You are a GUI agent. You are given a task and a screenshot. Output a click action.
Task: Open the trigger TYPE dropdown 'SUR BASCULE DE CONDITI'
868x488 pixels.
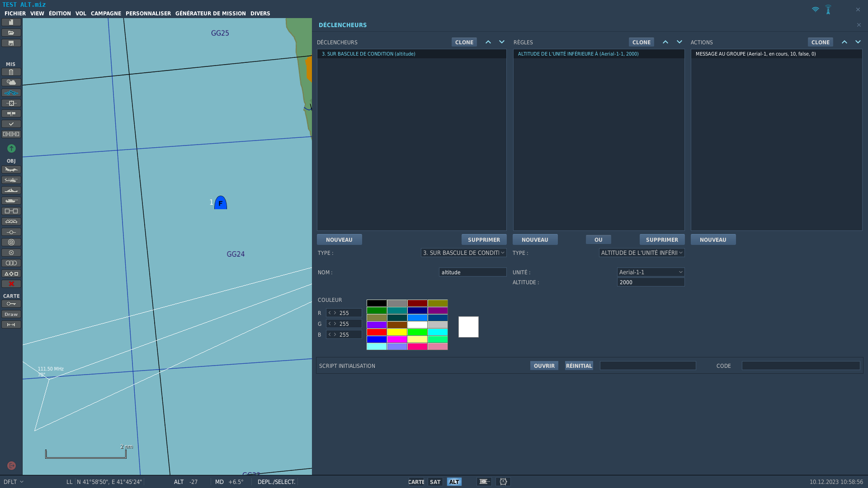(463, 253)
